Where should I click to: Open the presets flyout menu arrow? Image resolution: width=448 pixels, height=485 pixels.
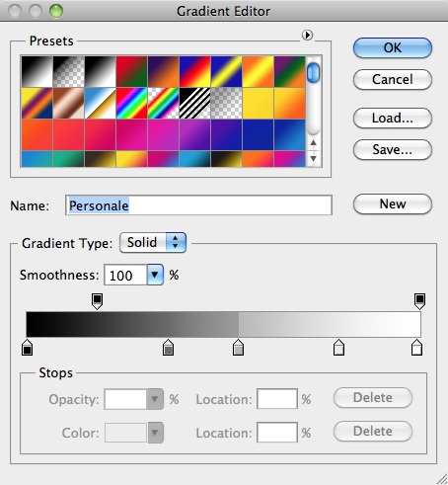[307, 35]
